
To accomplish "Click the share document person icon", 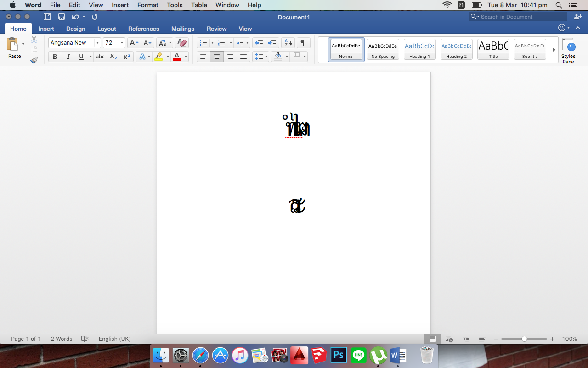I will (x=577, y=17).
